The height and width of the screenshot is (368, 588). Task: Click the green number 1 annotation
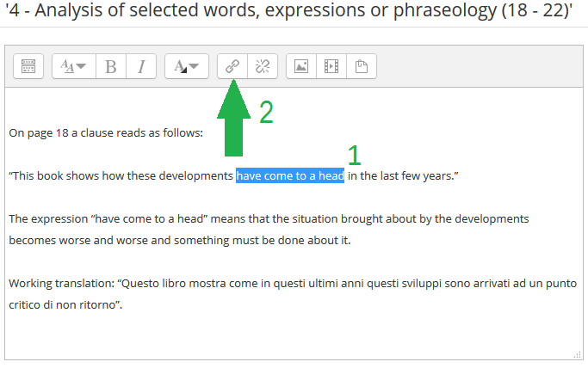click(354, 155)
